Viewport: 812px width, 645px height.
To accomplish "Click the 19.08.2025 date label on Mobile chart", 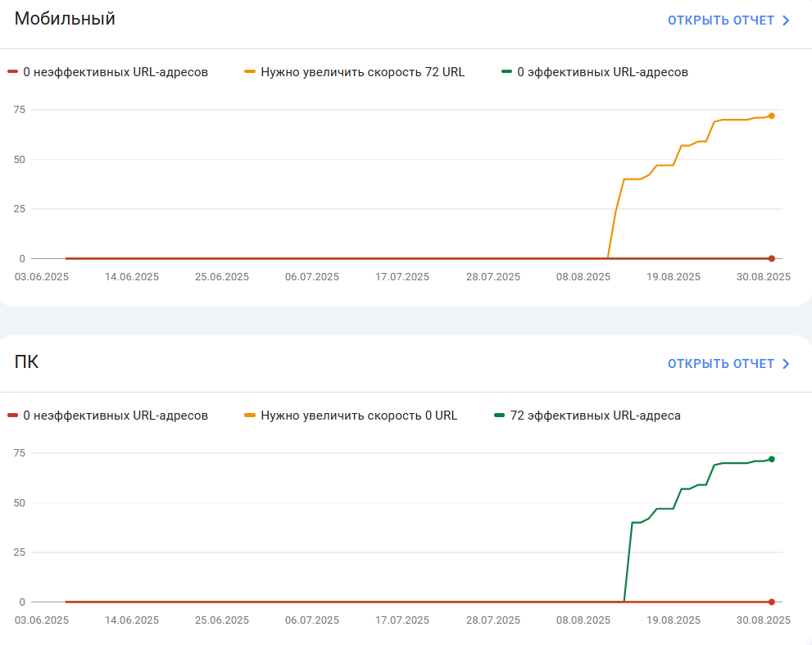I will (x=674, y=277).
